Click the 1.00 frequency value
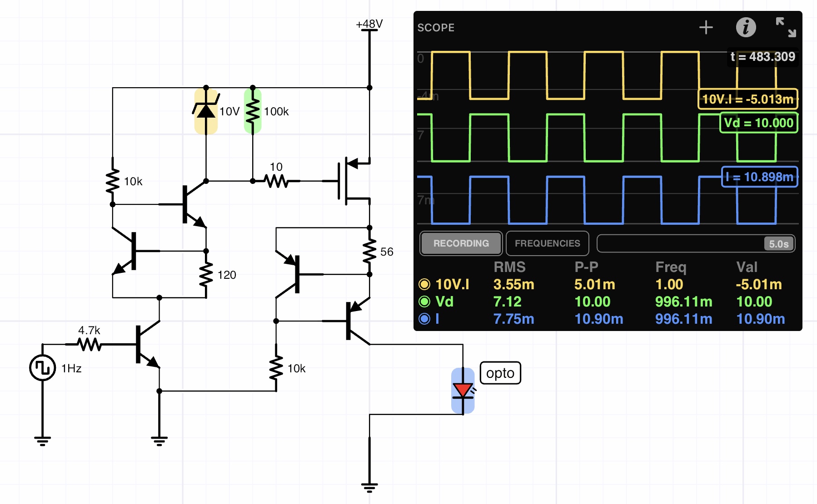Image resolution: width=817 pixels, height=504 pixels. pos(669,284)
